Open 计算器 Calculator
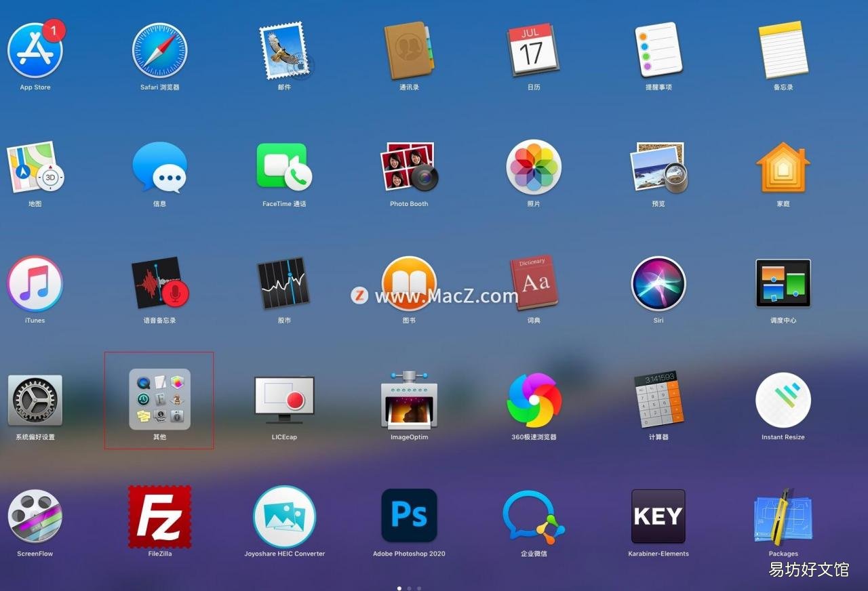Viewport: 868px width, 591px height. coord(658,400)
